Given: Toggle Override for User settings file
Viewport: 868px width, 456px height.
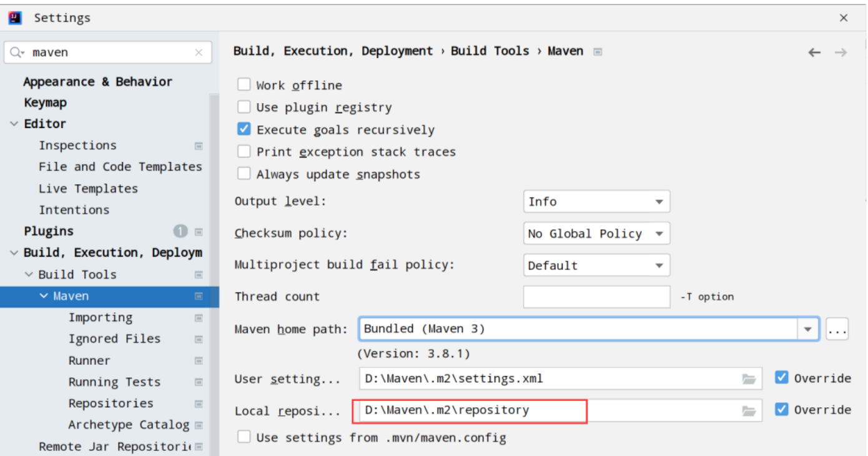Looking at the screenshot, I should click(x=781, y=377).
